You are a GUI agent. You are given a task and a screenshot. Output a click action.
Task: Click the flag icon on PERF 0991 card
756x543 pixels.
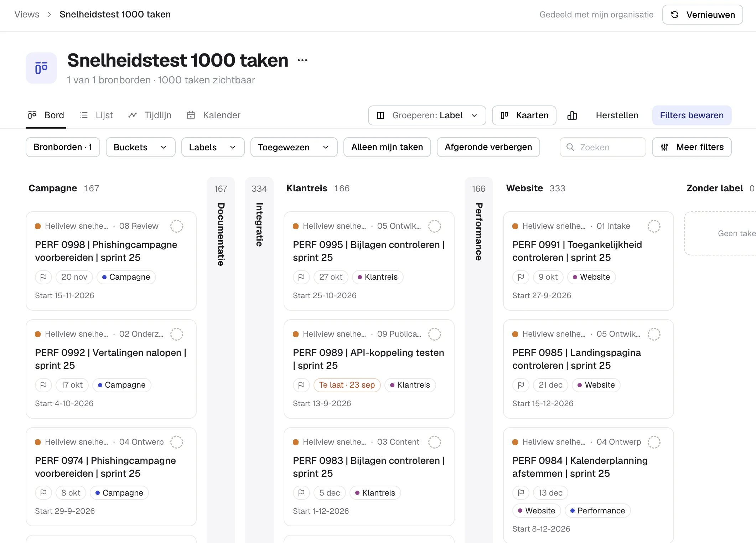click(x=521, y=277)
